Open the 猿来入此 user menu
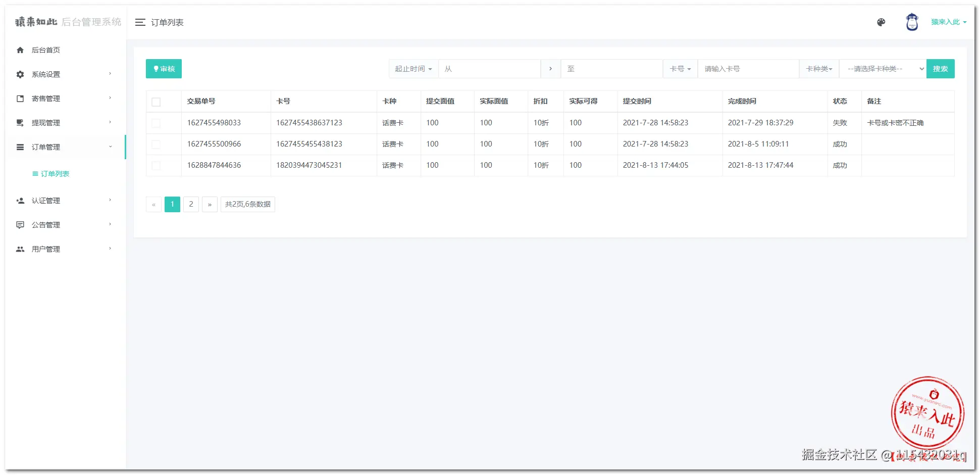The width and height of the screenshot is (980, 475). coord(949,22)
